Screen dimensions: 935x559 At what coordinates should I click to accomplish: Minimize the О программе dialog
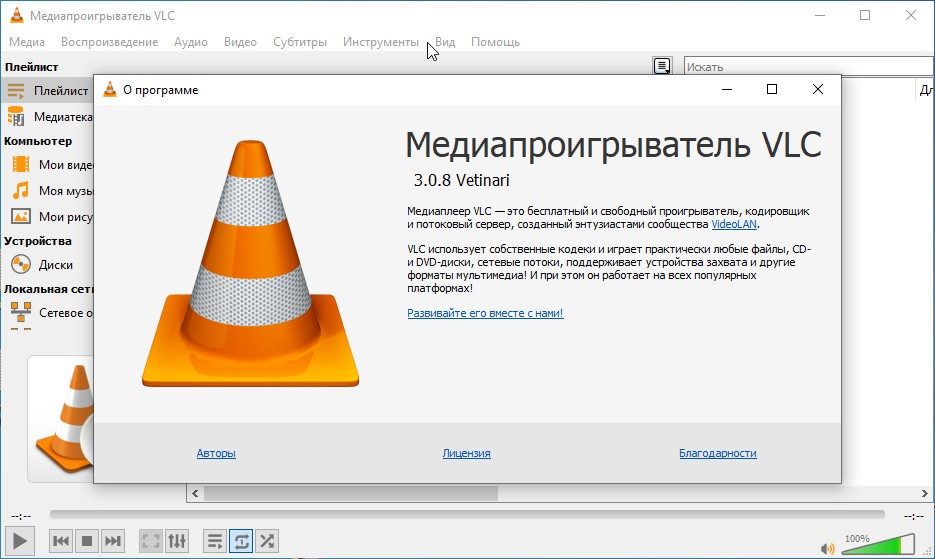[727, 89]
